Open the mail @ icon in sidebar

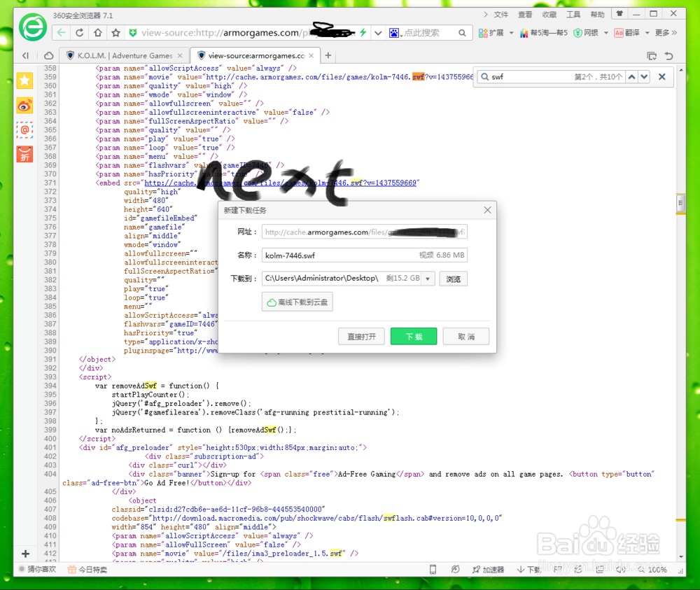[25, 130]
